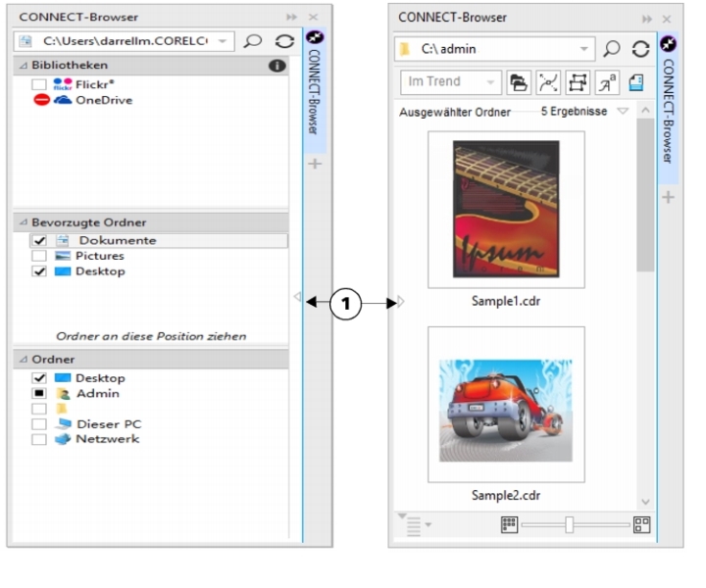Refresh the C:\ admin folder view
The width and height of the screenshot is (706, 588).
(x=640, y=49)
